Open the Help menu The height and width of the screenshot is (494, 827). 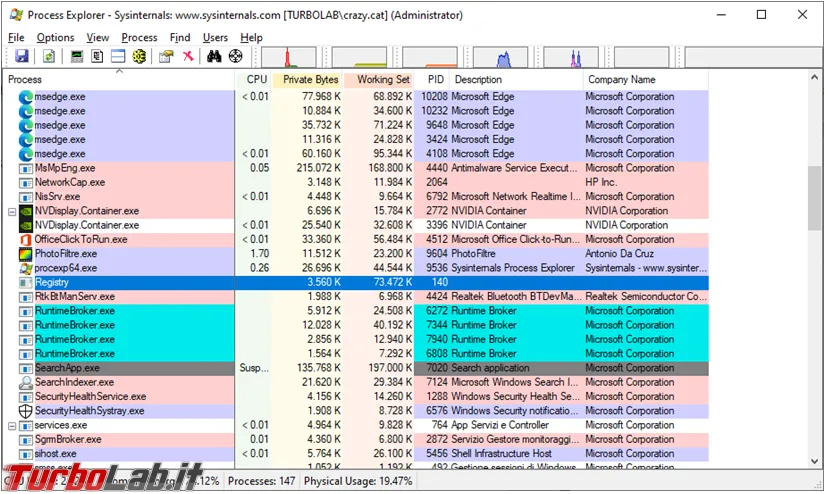[252, 37]
